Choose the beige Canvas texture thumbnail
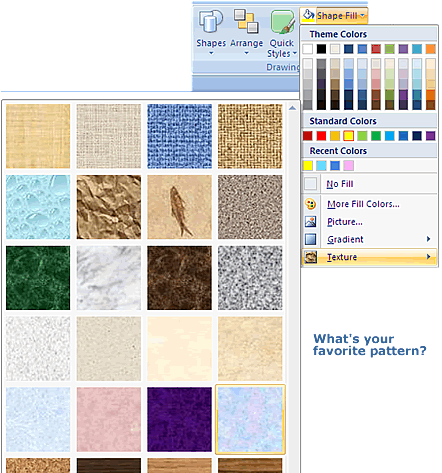 [x=109, y=136]
